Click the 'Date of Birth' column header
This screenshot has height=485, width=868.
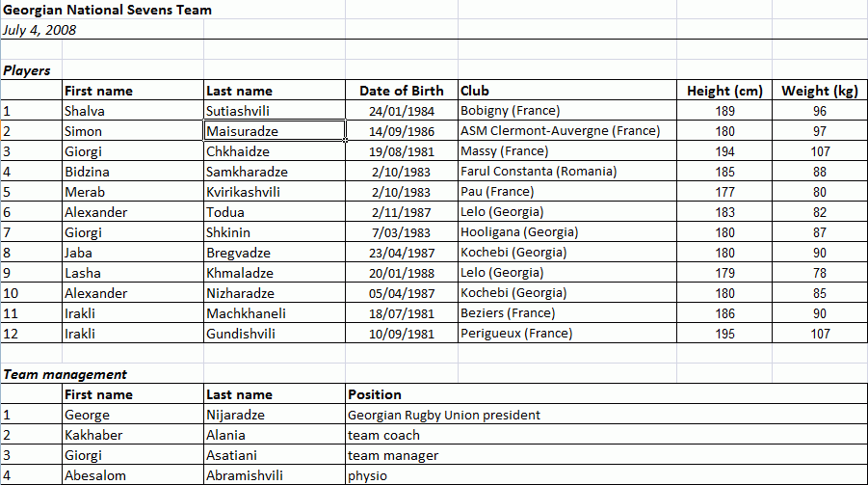point(402,91)
